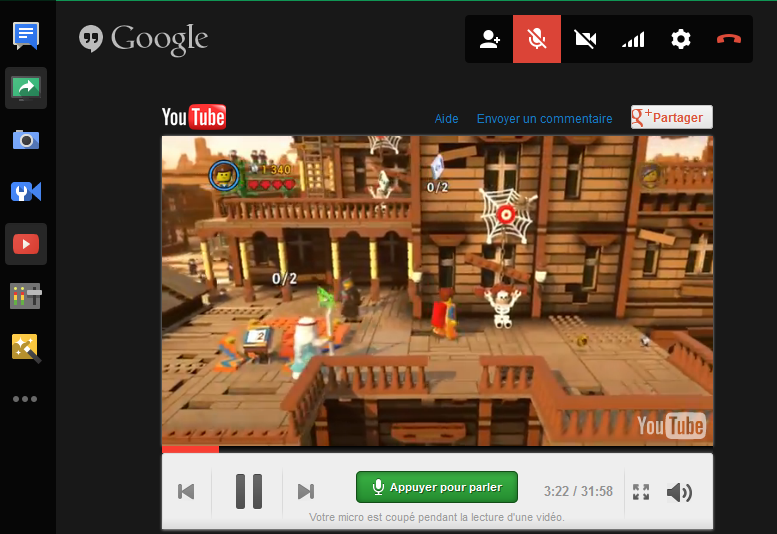777x534 pixels.
Task: Click Appuyer pour parler button
Action: pyautogui.click(x=437, y=487)
